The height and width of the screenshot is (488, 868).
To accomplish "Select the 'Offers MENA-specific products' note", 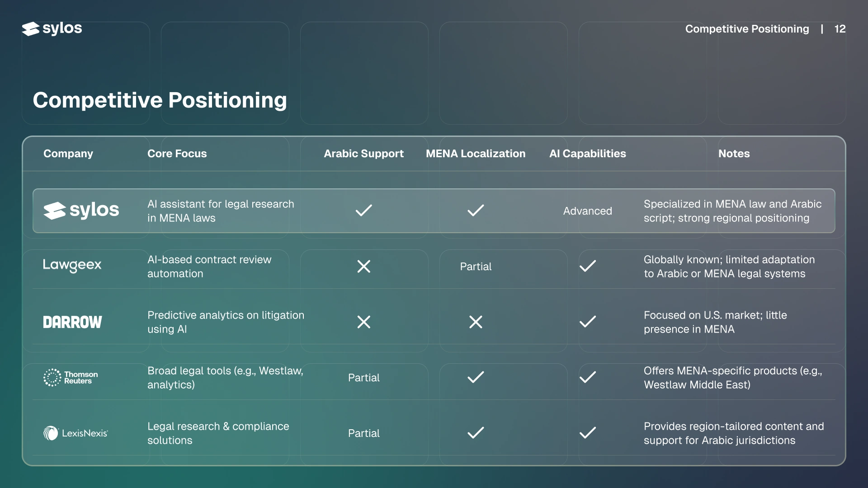I will pyautogui.click(x=733, y=378).
